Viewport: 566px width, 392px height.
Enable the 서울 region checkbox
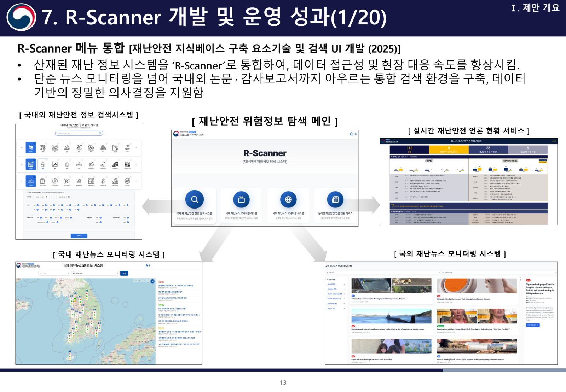coord(46,205)
